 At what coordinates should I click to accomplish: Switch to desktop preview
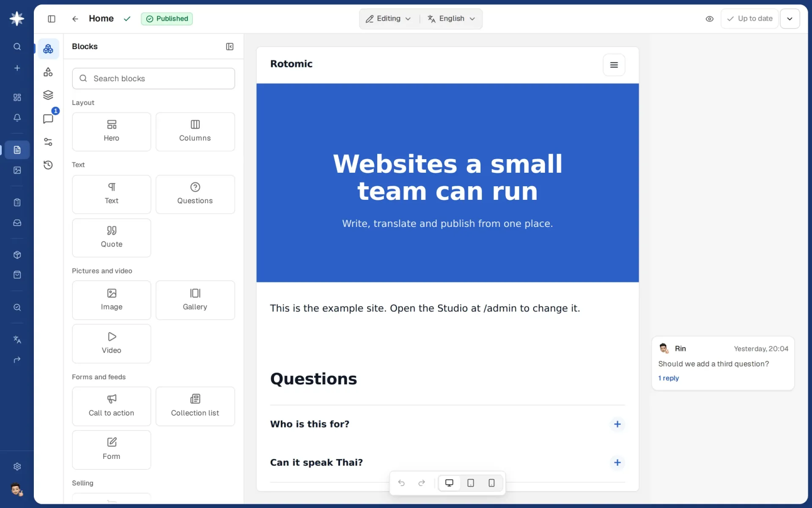coord(449,483)
